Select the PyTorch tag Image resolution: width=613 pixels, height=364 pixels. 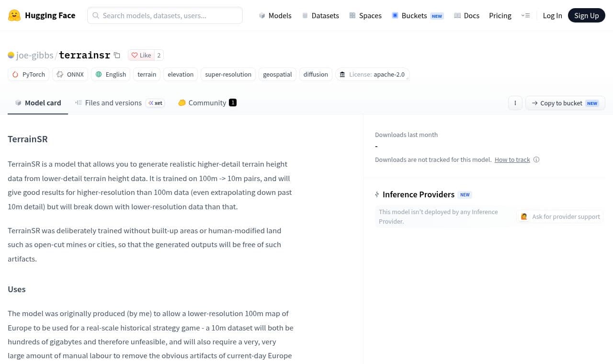click(29, 74)
